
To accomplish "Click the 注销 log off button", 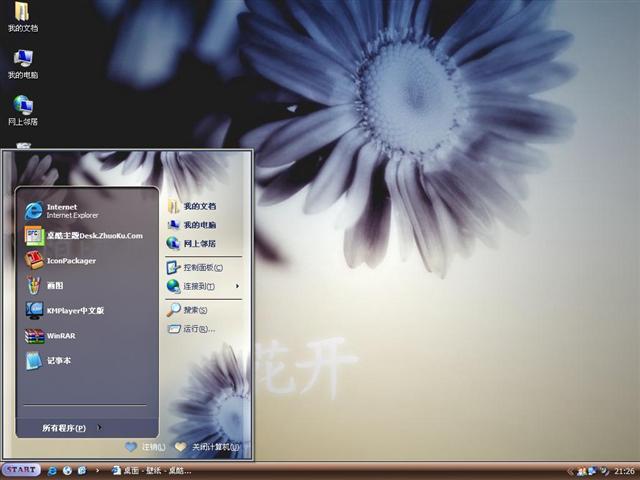I will coord(146,447).
